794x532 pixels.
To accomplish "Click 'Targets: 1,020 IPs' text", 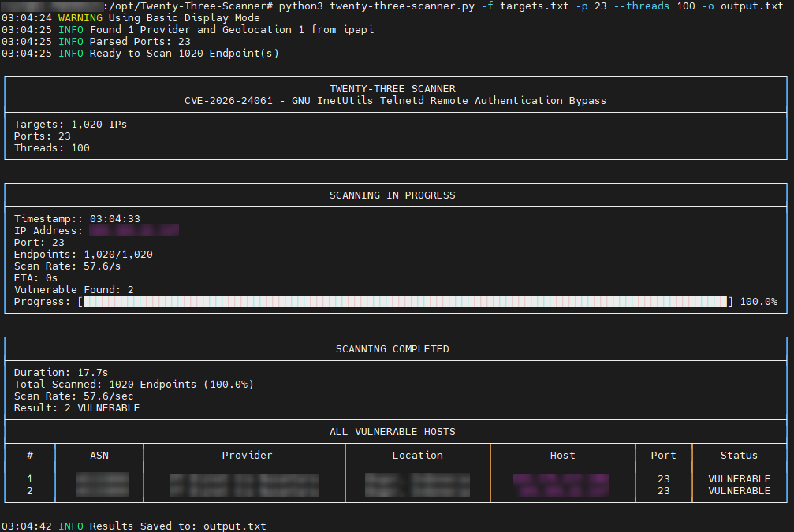I will click(70, 124).
